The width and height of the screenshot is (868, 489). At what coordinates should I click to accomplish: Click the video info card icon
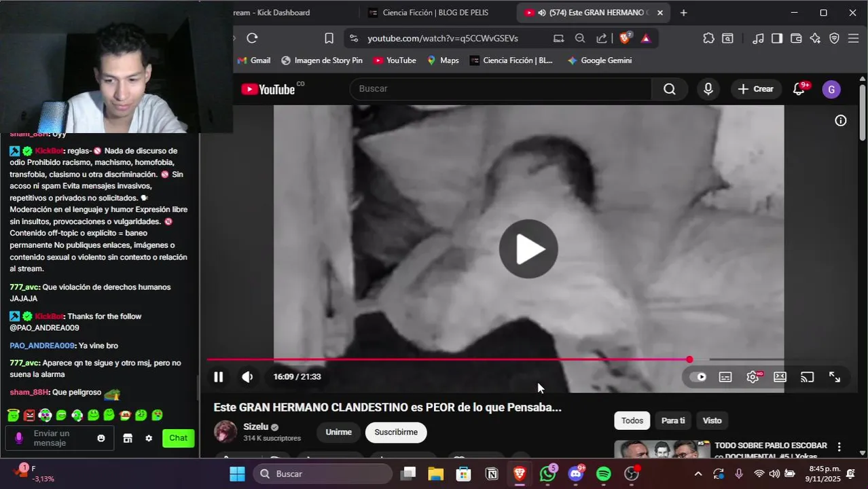tap(841, 121)
